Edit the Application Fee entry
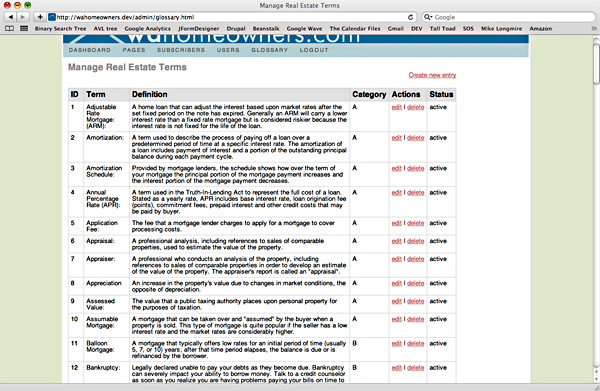The image size is (600, 391). 396,223
